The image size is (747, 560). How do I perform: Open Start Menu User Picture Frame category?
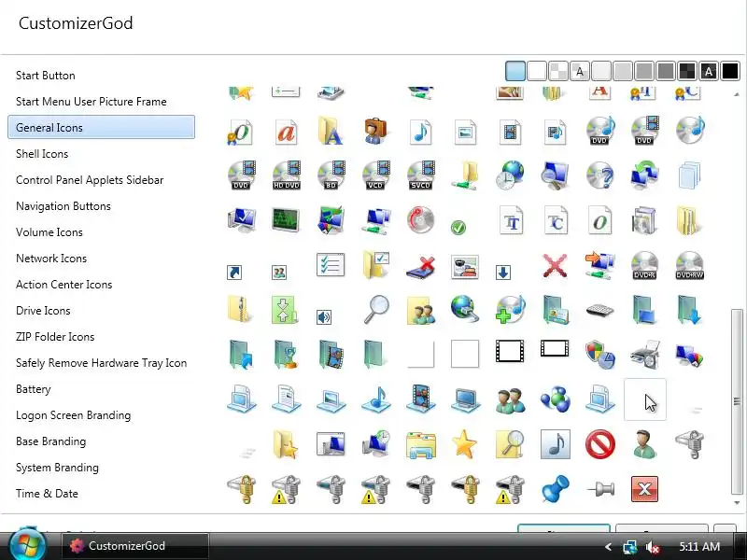[101, 102]
